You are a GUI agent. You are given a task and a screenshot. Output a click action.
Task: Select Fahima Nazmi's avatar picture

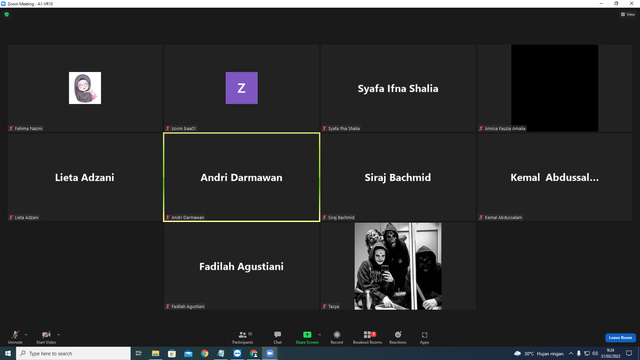(x=85, y=88)
